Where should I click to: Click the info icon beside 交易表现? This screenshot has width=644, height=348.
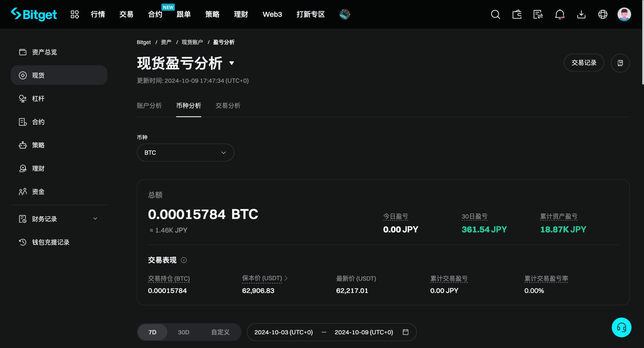184,260
